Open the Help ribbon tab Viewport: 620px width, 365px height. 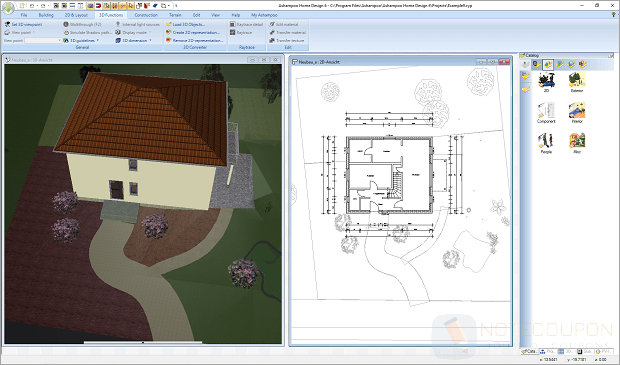pyautogui.click(x=236, y=15)
